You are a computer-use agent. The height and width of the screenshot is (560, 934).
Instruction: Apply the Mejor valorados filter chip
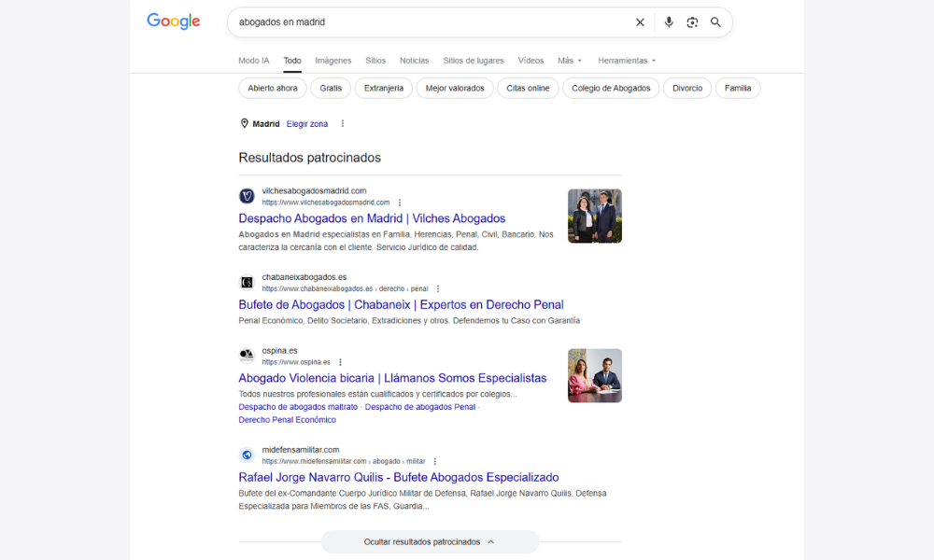pyautogui.click(x=455, y=88)
